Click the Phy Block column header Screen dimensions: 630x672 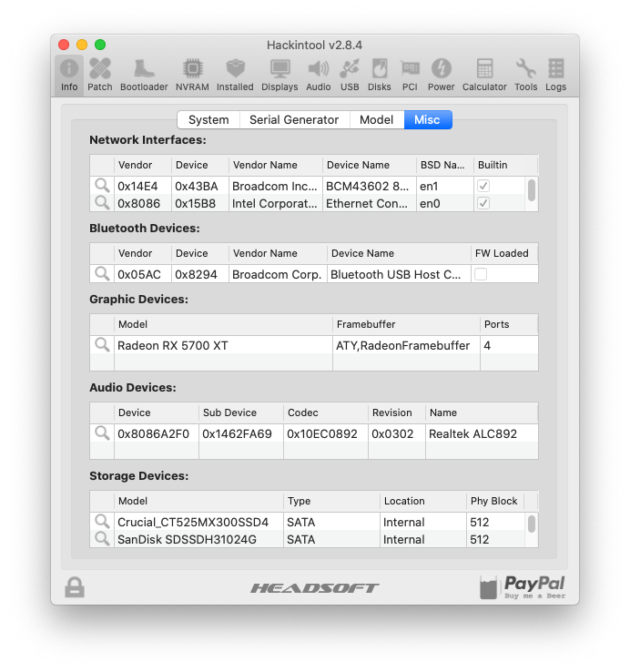click(495, 501)
